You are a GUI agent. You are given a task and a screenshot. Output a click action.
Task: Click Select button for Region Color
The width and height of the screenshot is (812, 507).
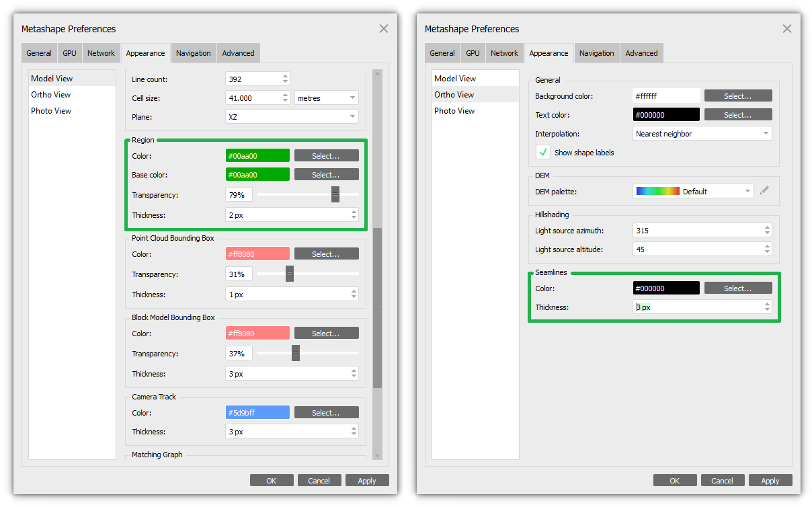coord(326,156)
